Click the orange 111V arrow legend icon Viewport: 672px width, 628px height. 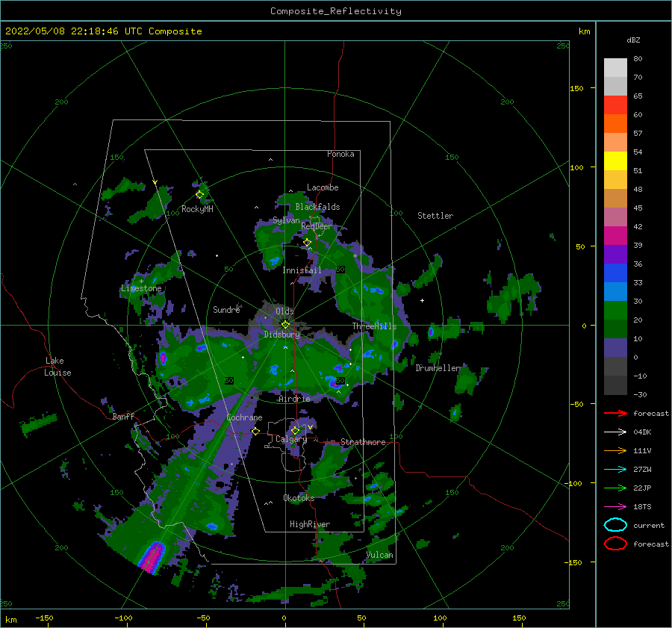[x=615, y=450]
